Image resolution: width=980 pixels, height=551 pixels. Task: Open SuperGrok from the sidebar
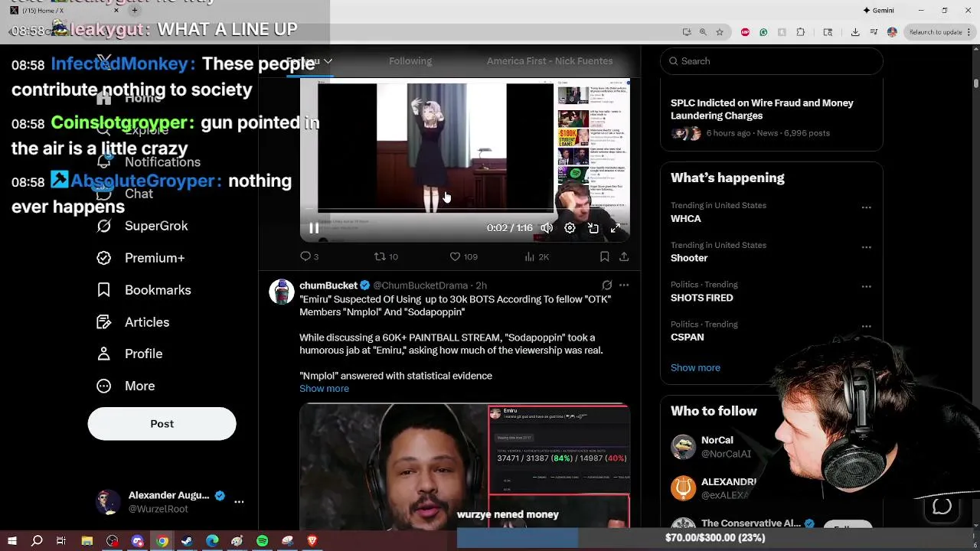point(144,226)
